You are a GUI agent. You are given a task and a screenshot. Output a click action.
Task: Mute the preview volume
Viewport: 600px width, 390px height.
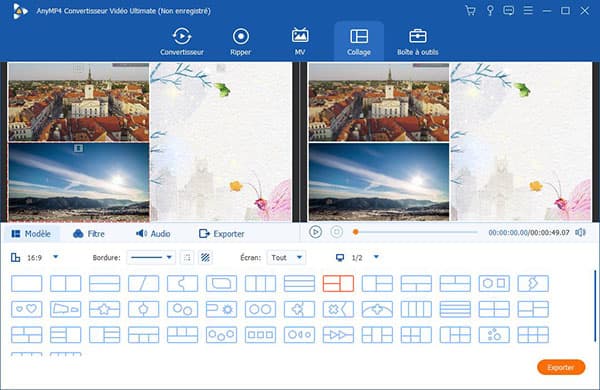pyautogui.click(x=580, y=232)
